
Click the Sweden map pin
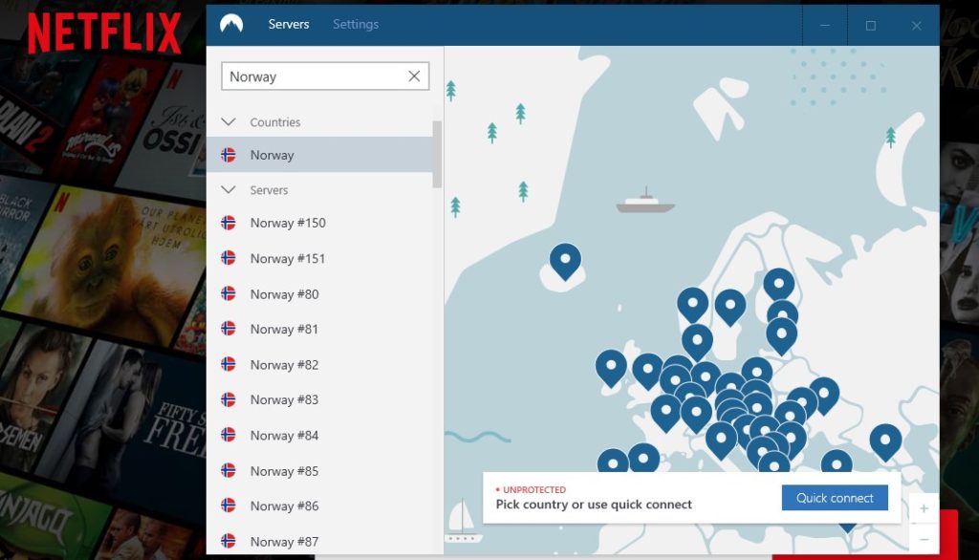[729, 307]
